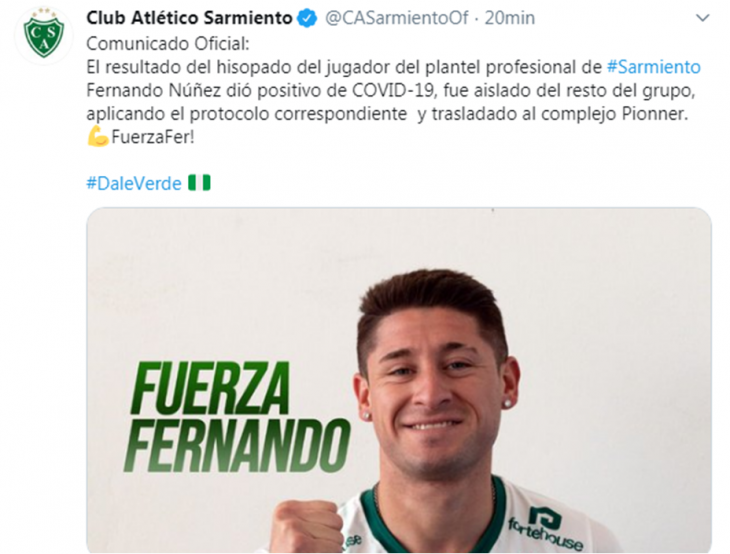Viewport: 730px width, 554px height.
Task: Open the tweet options chevron menu
Action: 702,18
